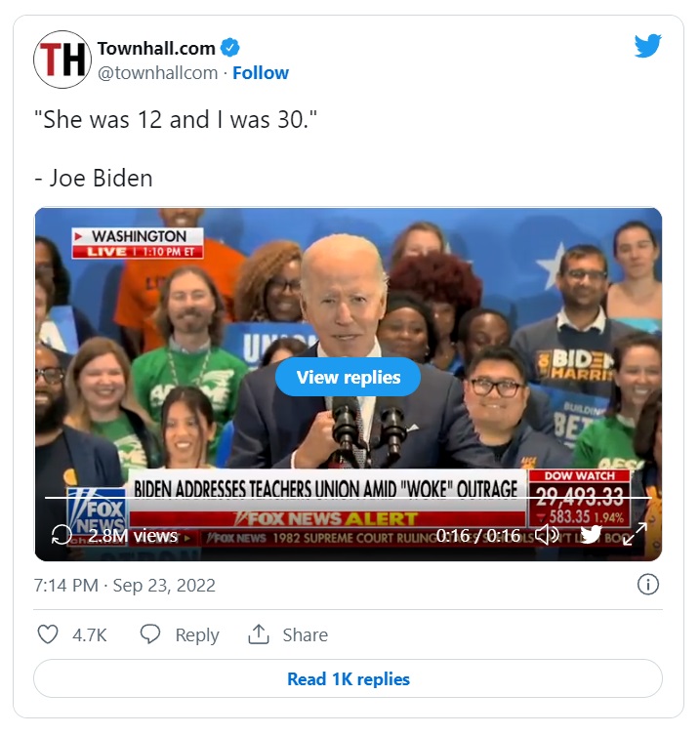The height and width of the screenshot is (735, 700).
Task: Click the share upload arrow icon
Action: point(259,634)
